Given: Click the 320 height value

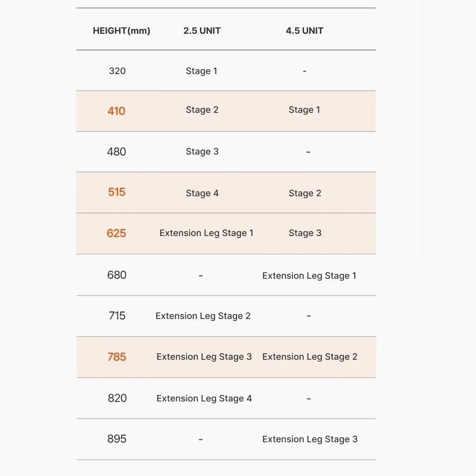Looking at the screenshot, I should [x=117, y=71].
